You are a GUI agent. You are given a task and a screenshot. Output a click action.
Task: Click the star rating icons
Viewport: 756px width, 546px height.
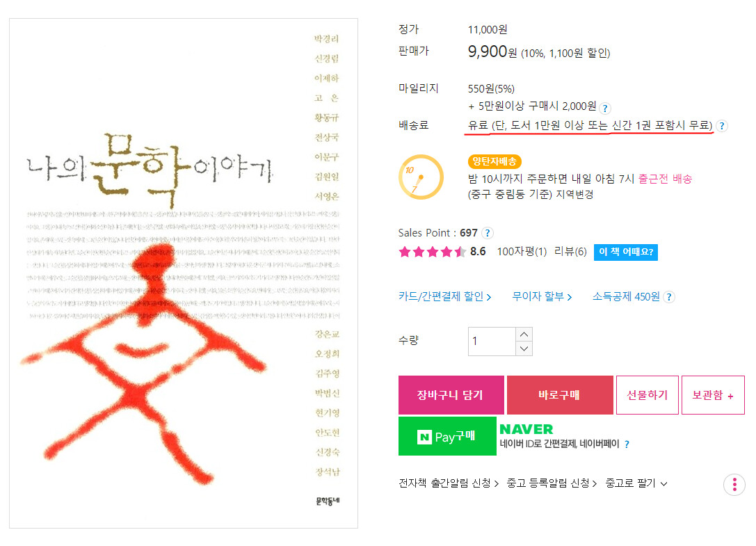tap(432, 251)
